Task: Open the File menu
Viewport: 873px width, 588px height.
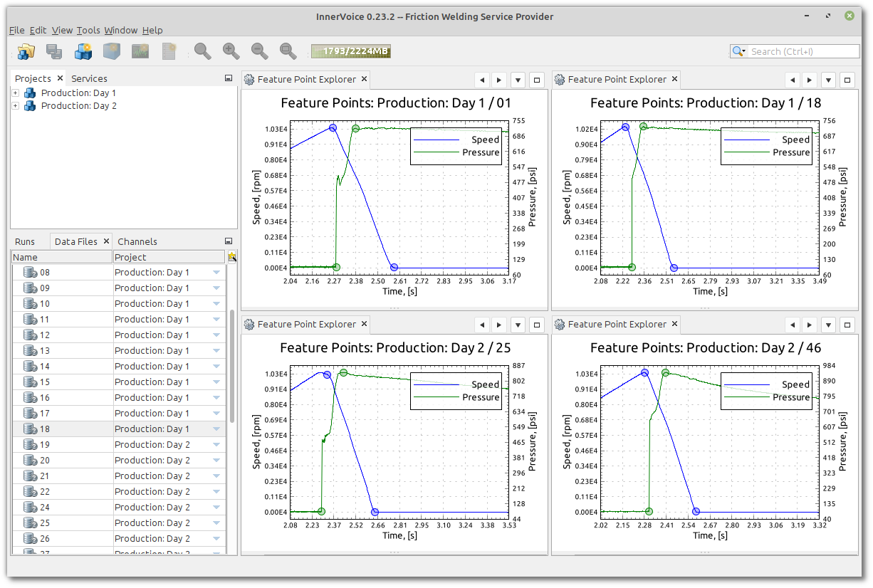Action: 17,30
